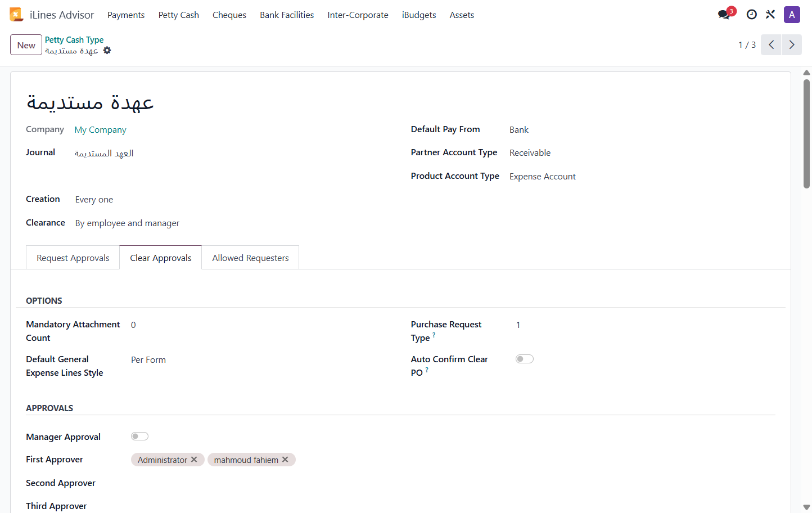The image size is (812, 513).
Task: Select the Clear Approvals tab
Action: tap(161, 258)
